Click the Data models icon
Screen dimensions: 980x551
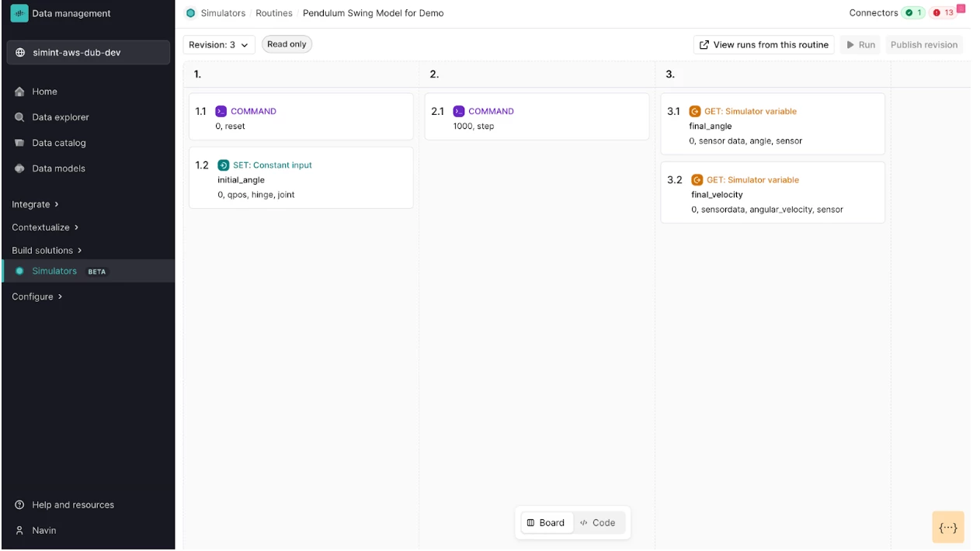[20, 168]
